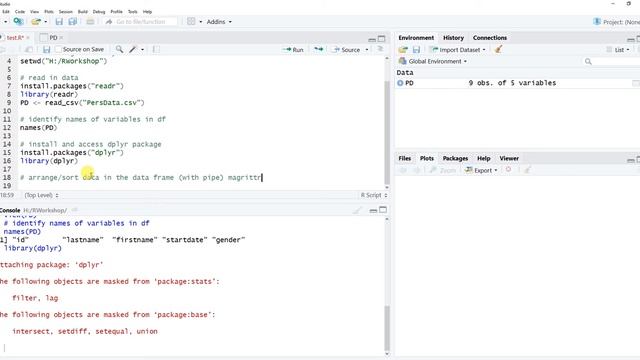Click the line library(dplyr) in the editor
Screen dimensions: 640x360
point(49,161)
